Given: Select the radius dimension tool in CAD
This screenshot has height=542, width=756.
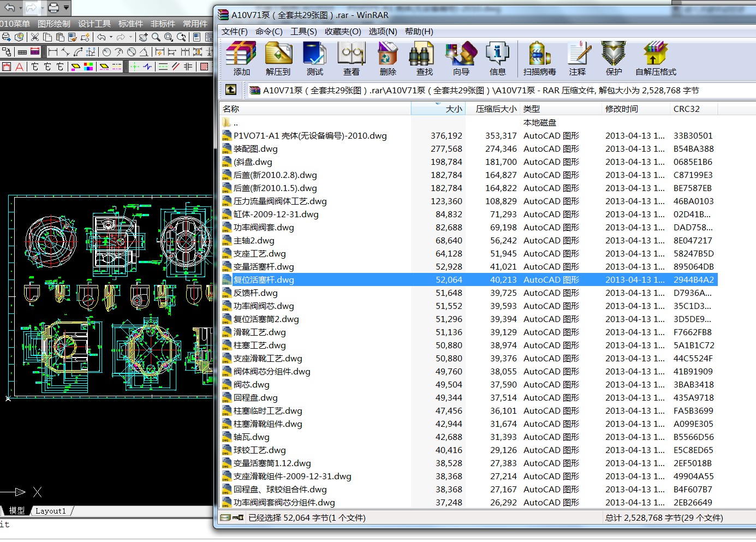Looking at the screenshot, I should 106,52.
